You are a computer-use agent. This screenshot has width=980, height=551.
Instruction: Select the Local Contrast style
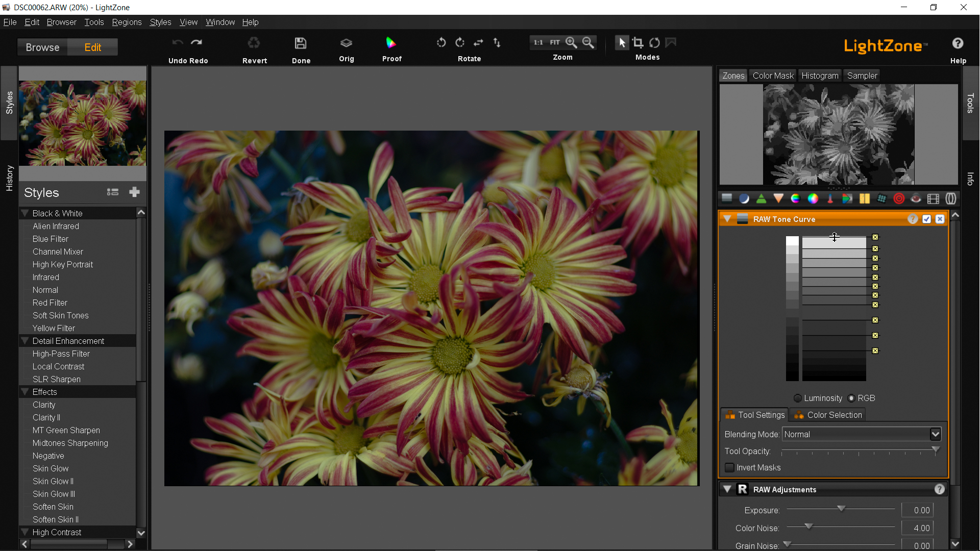point(58,366)
